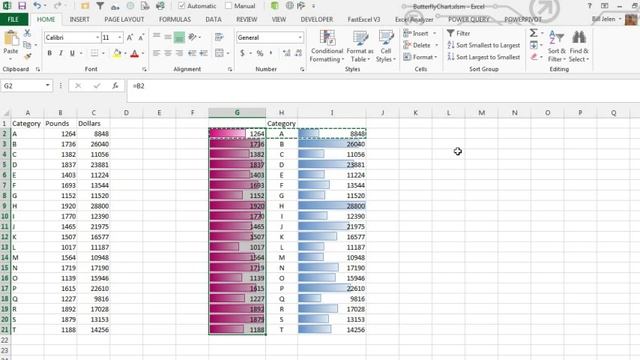This screenshot has width=640, height=360.
Task: Click the Format Painter brush icon
Action: [x=27, y=56]
